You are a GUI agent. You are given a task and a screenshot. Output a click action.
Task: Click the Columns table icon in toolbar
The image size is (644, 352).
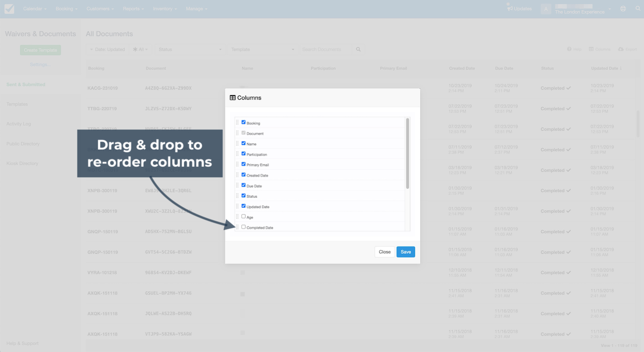point(591,49)
